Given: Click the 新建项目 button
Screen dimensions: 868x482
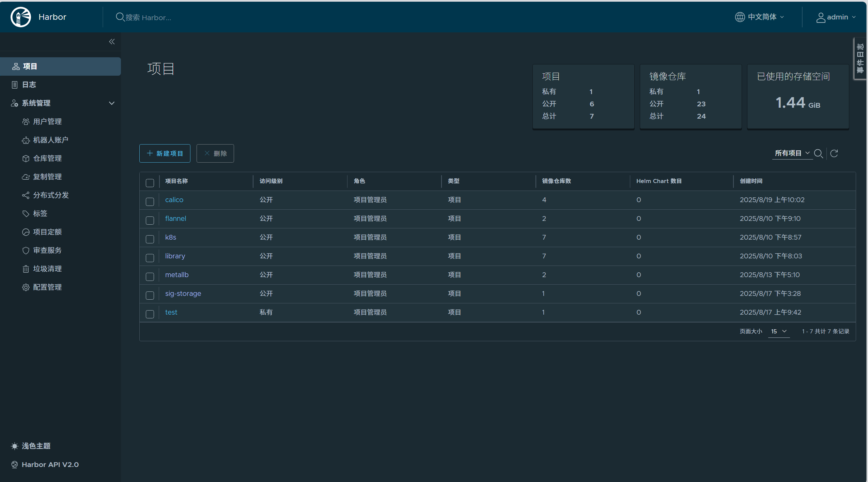Looking at the screenshot, I should coord(165,153).
